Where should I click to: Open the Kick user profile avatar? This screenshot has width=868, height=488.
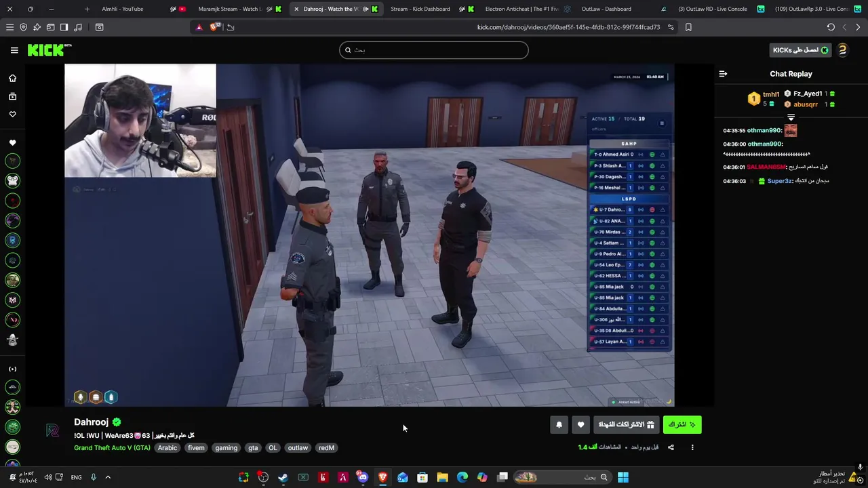pyautogui.click(x=842, y=50)
